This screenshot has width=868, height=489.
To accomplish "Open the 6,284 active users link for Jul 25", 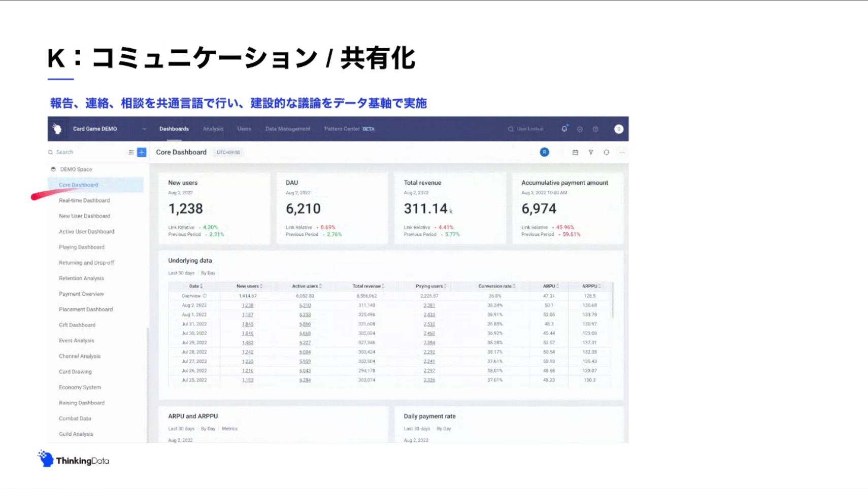I will click(x=305, y=380).
